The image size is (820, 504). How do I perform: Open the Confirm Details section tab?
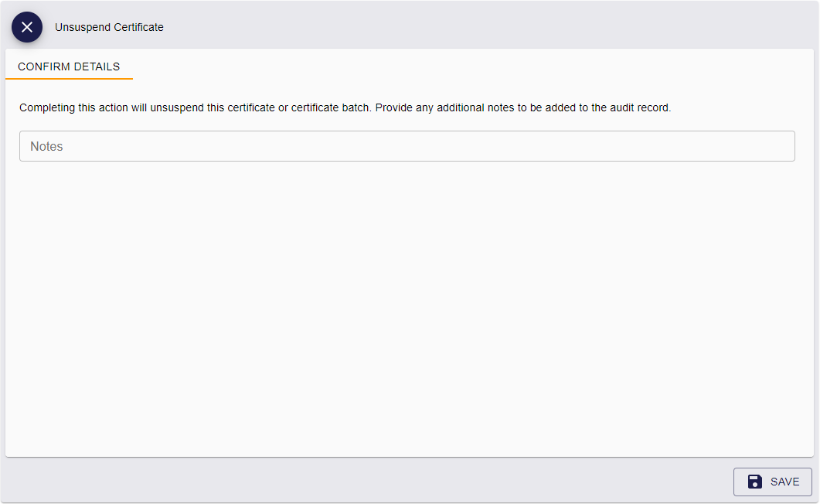coord(69,66)
